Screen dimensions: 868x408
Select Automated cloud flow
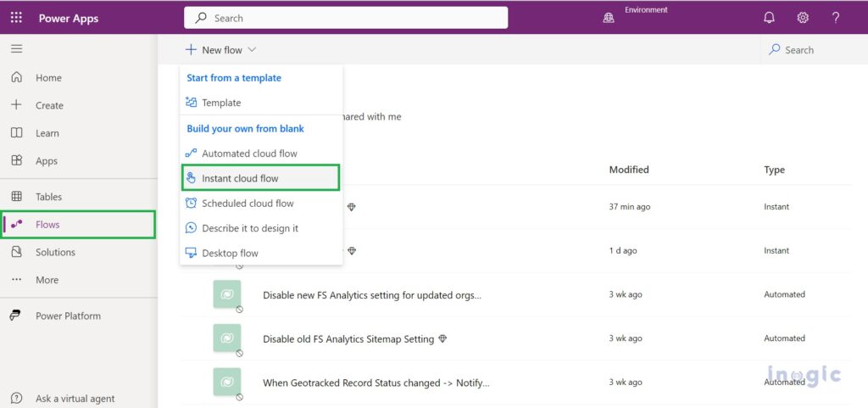tap(249, 154)
